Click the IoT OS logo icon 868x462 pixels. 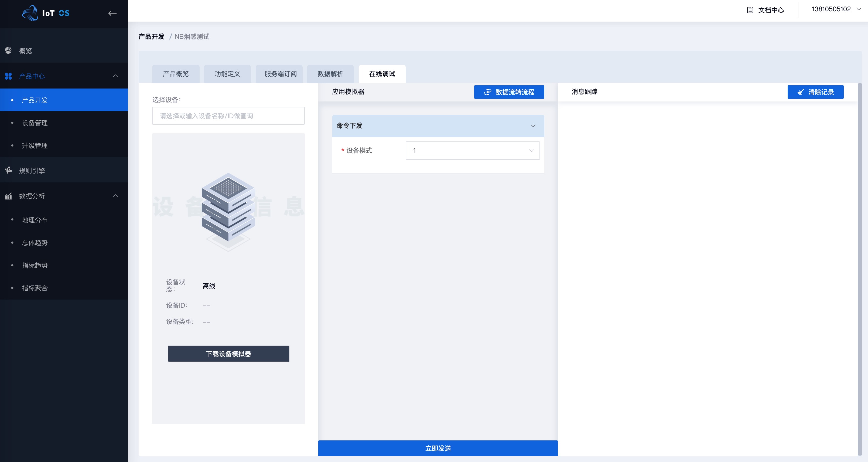pos(30,13)
